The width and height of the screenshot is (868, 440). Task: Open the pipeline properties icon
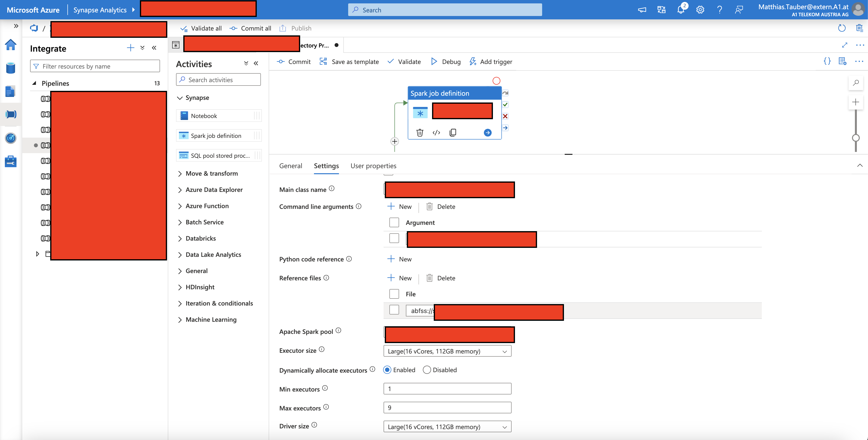[843, 61]
